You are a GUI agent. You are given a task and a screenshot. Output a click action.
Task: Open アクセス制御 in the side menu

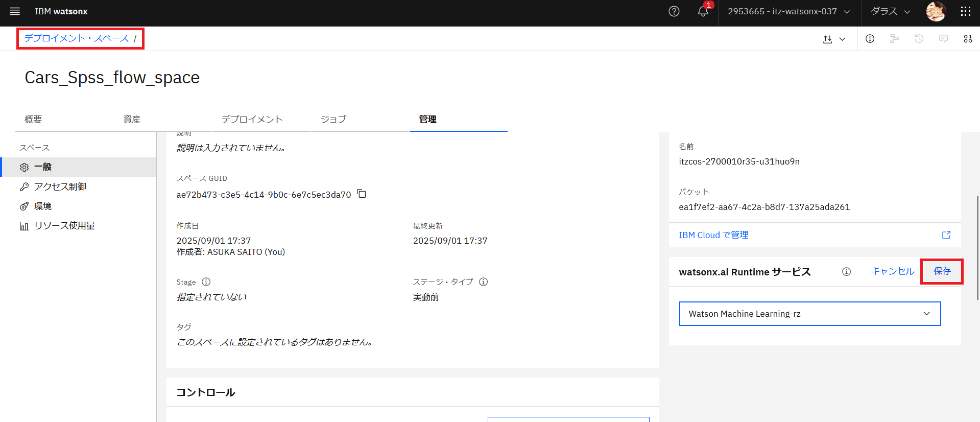(79, 187)
